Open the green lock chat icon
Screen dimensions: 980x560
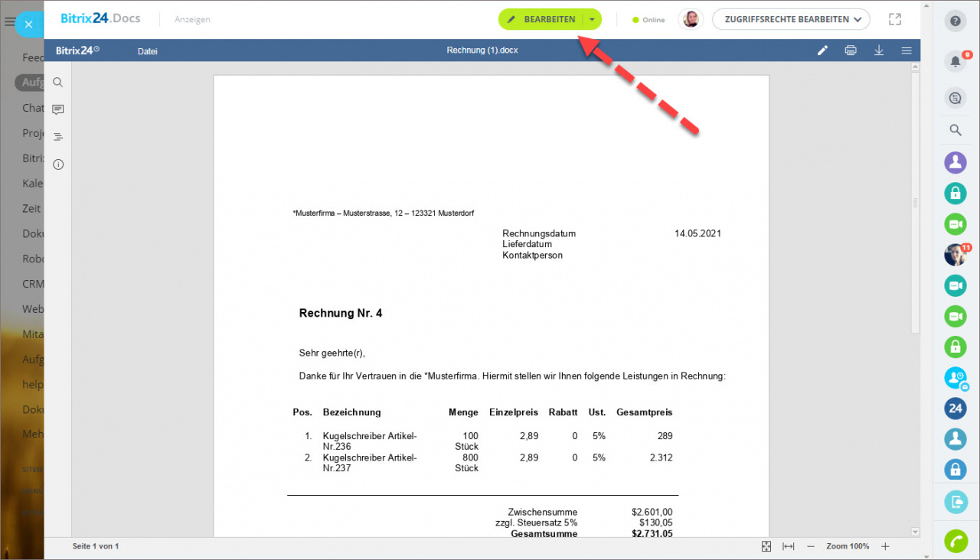click(x=955, y=347)
